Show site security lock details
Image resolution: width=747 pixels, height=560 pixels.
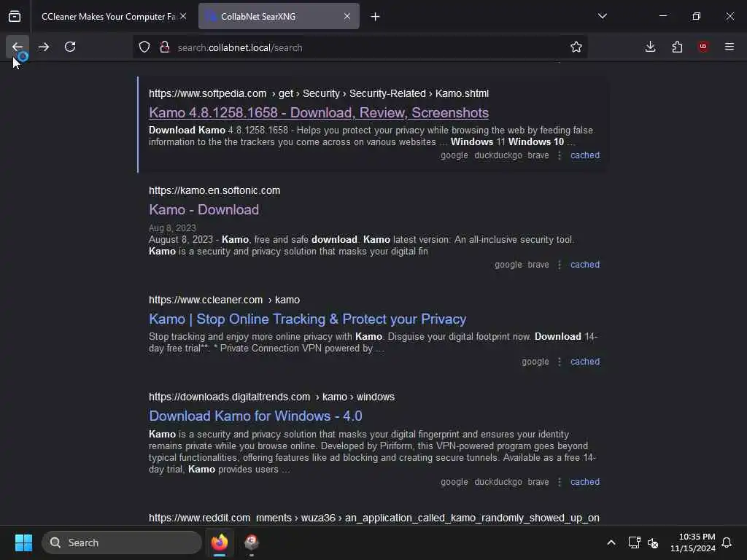(x=165, y=47)
